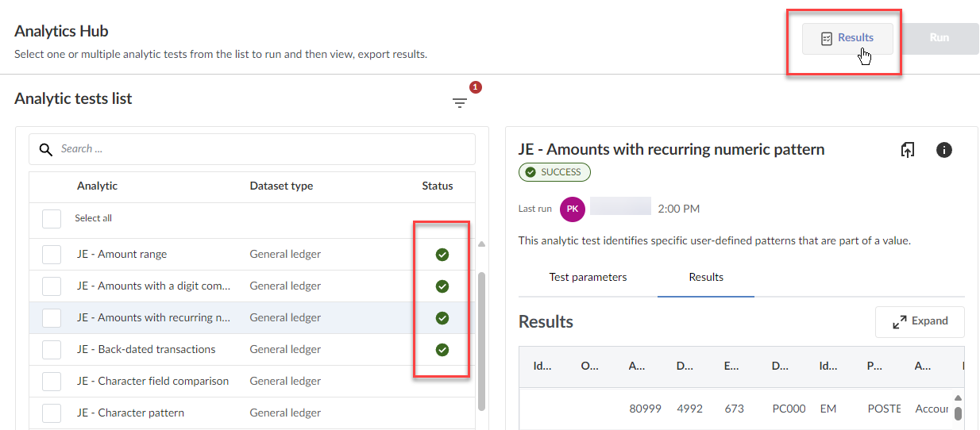The image size is (980, 430).
Task: Enable the JE - Character field comparison checkbox
Action: pos(52,382)
